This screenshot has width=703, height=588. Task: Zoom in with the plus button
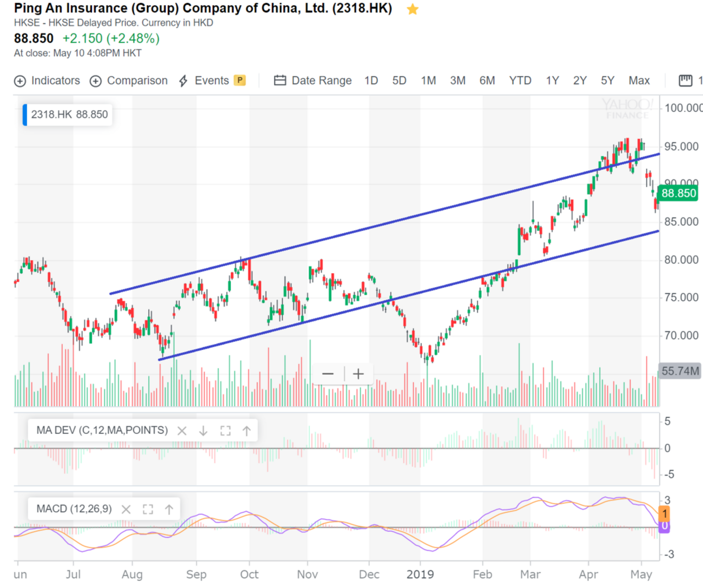[358, 374]
